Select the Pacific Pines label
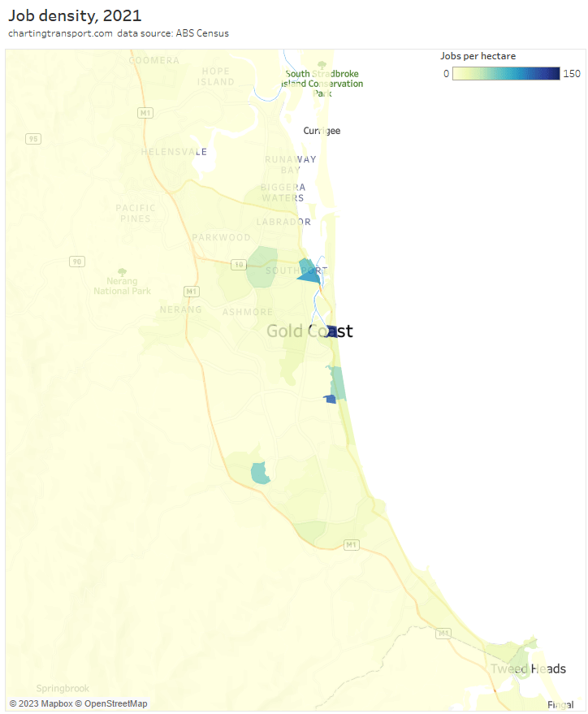588x714 pixels. [x=133, y=213]
